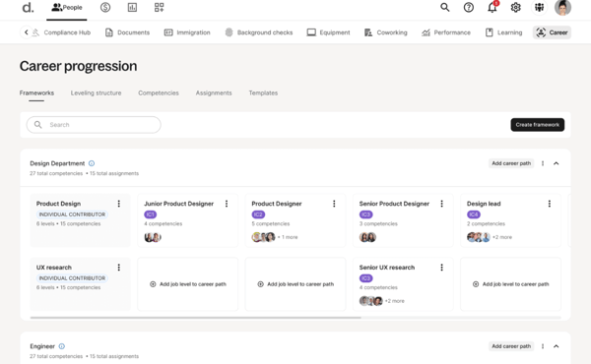The height and width of the screenshot is (364, 591).
Task: Open the Performance section in navigation
Action: 446,32
